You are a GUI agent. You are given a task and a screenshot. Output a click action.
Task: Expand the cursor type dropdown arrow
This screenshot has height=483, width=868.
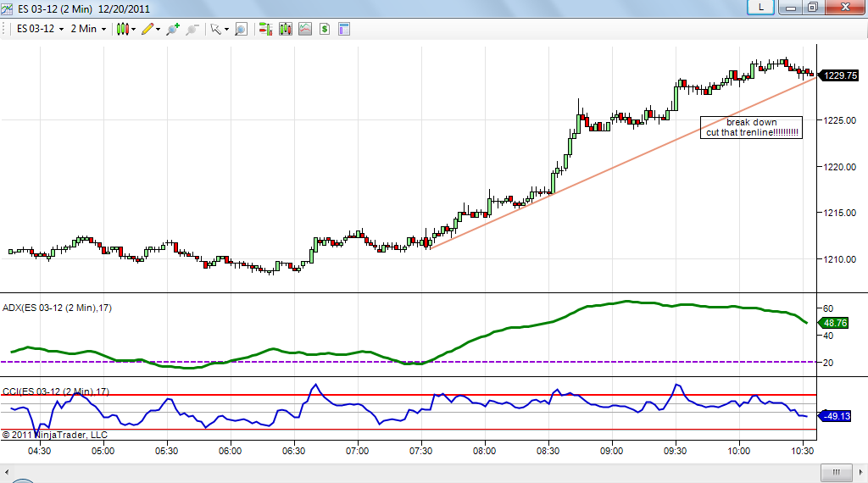coord(226,30)
